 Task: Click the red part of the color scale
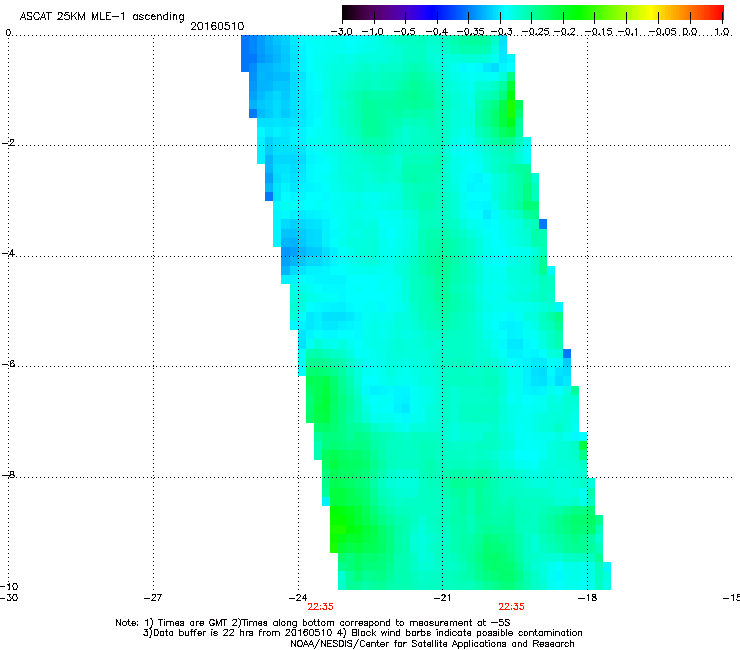point(713,12)
